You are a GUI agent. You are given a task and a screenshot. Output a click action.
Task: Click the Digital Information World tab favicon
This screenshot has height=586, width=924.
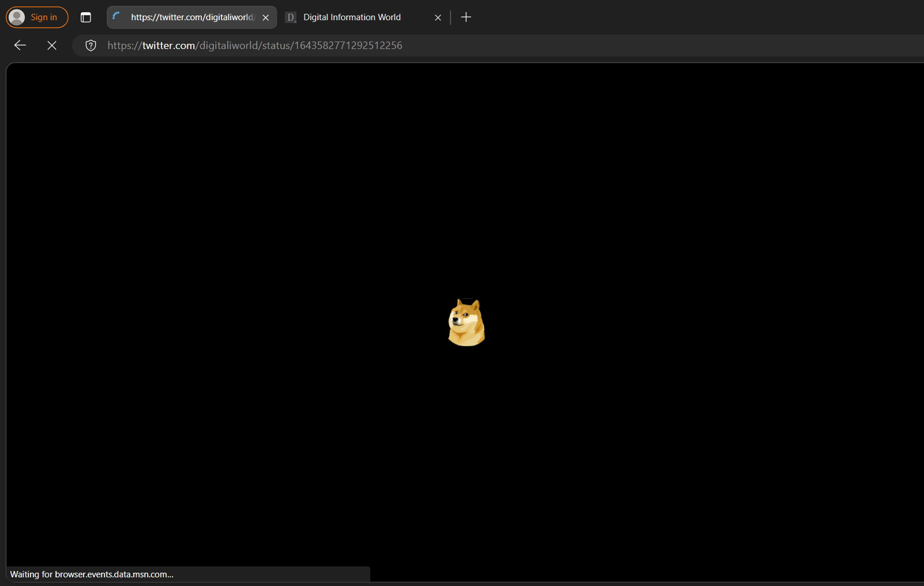click(291, 17)
